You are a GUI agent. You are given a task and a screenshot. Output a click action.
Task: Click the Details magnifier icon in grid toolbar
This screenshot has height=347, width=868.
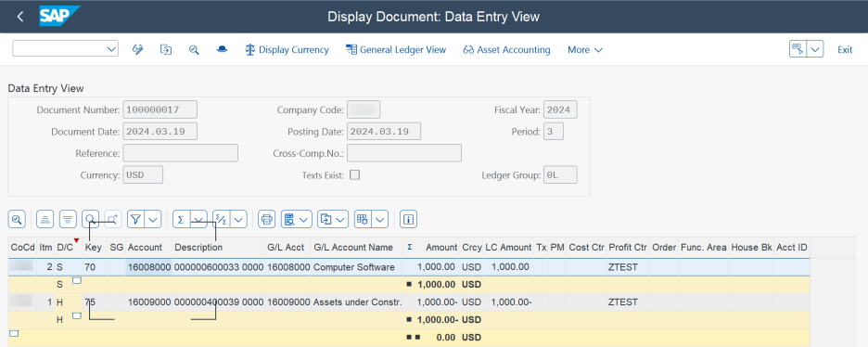pos(18,219)
